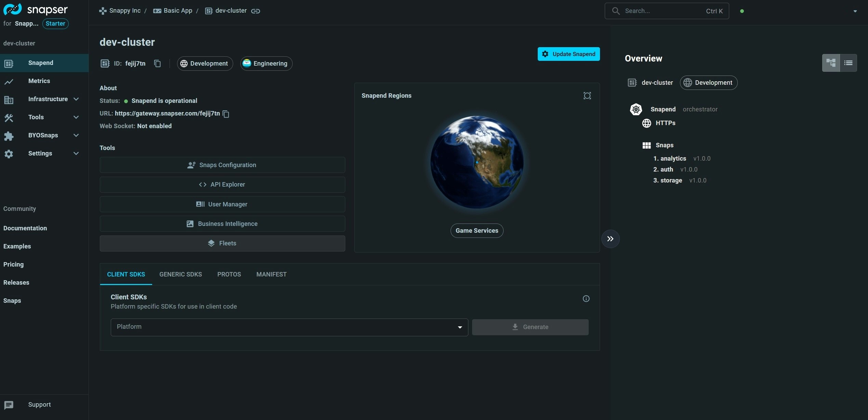Viewport: 868px width, 420px height.
Task: Launch the API Explorer
Action: (x=222, y=184)
